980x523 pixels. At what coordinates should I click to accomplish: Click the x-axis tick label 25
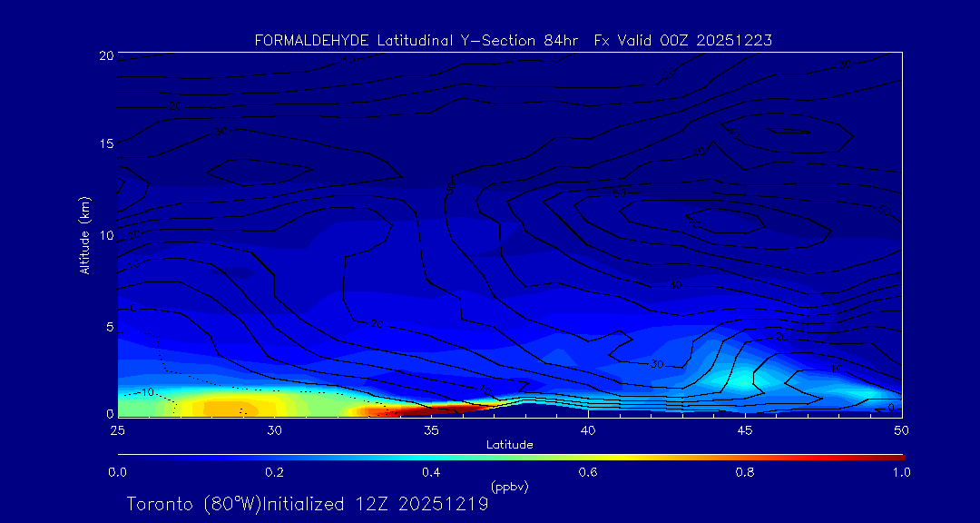coord(117,429)
